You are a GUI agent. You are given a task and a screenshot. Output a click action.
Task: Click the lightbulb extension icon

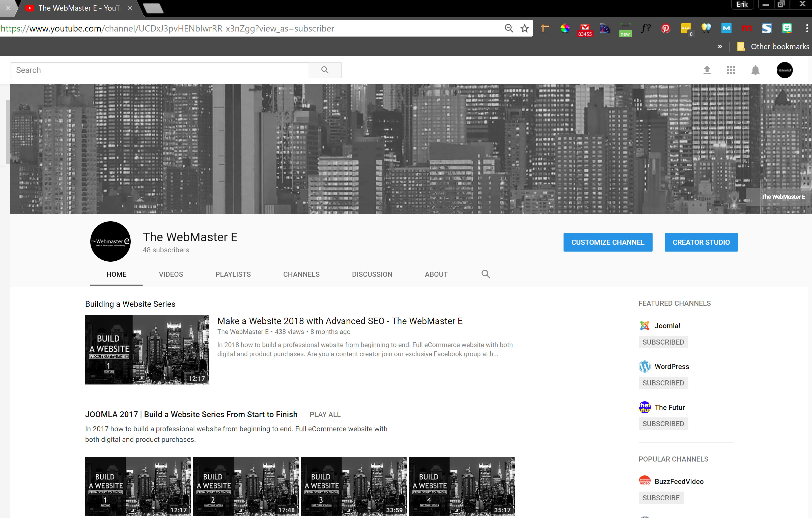[x=706, y=28]
